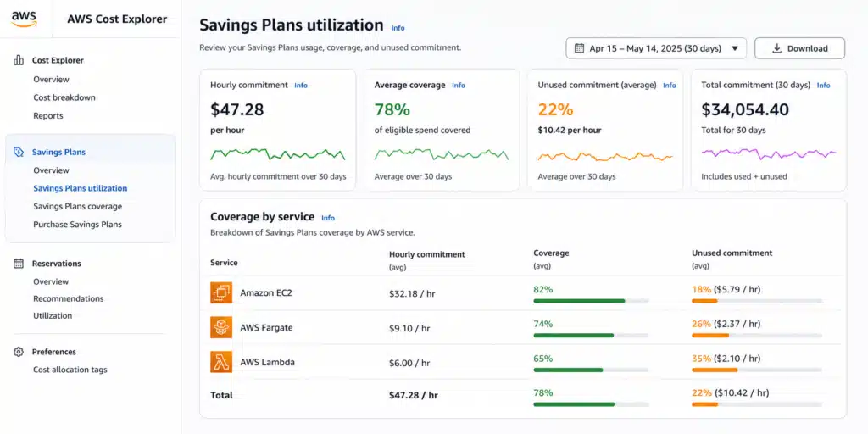Viewport: 868px width, 434px height.
Task: Open Cost allocation tags
Action: 70,370
